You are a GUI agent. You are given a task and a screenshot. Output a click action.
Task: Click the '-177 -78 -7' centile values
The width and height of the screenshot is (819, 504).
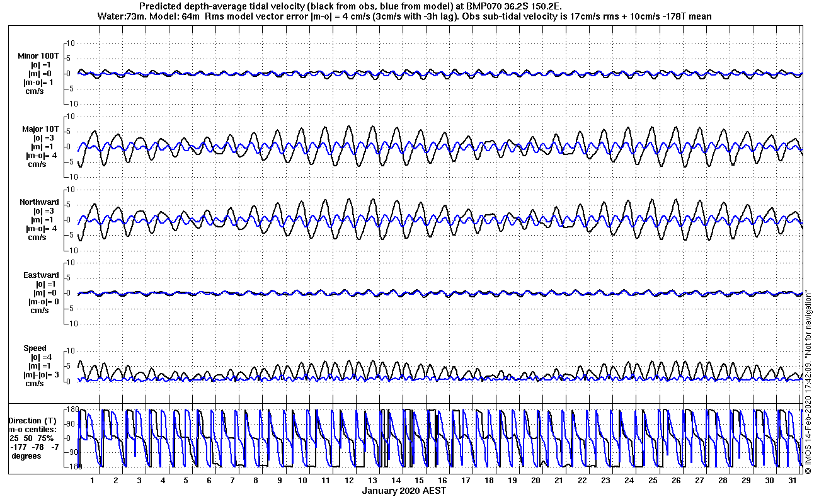[35, 447]
